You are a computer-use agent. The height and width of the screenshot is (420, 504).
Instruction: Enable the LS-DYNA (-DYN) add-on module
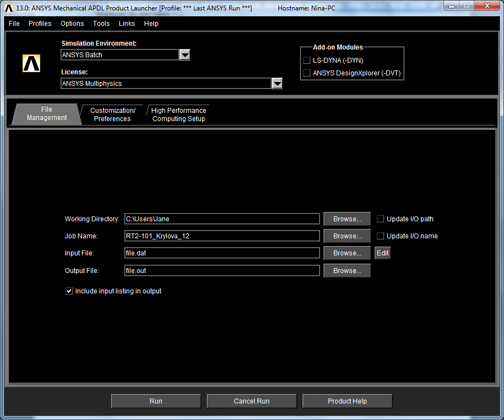(306, 61)
